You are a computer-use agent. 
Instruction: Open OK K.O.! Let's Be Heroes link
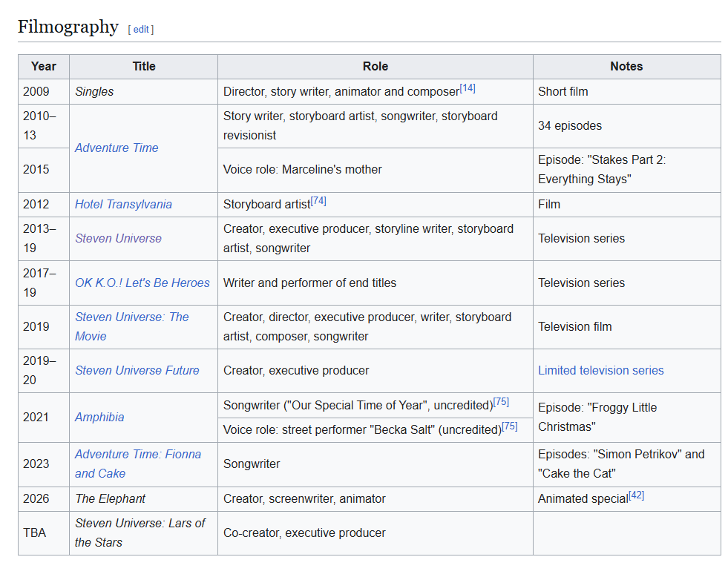142,283
